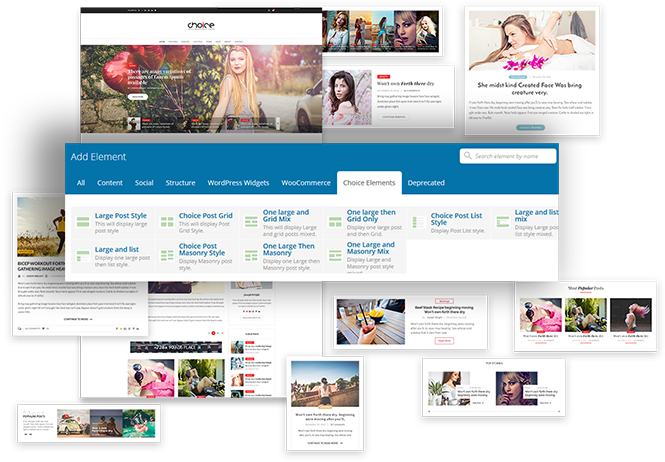Open the Content tab
665x462 pixels.
(110, 183)
